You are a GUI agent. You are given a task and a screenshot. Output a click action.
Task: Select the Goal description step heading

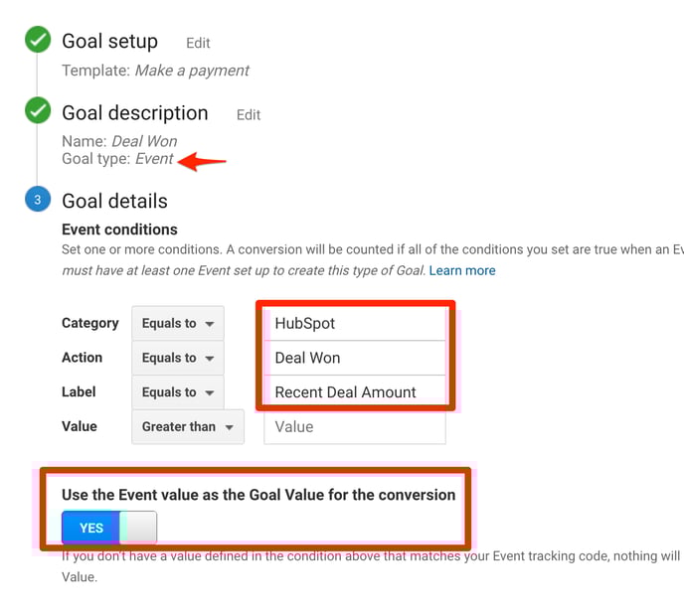(x=135, y=113)
